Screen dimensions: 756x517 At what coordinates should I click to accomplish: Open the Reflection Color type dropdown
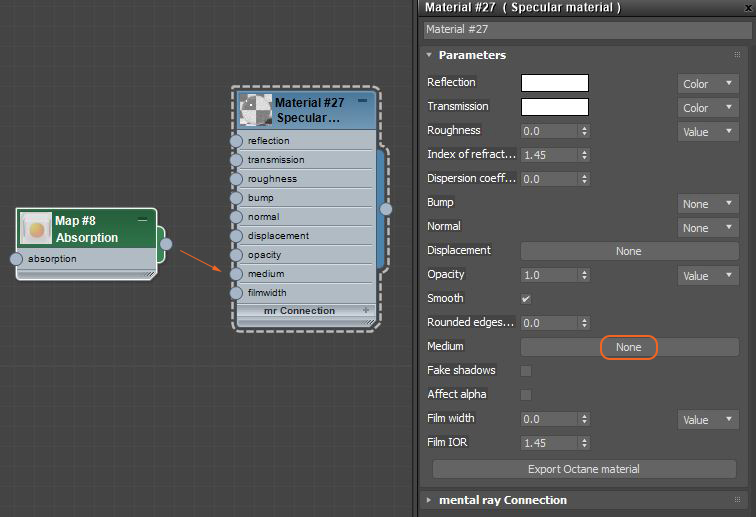click(708, 83)
